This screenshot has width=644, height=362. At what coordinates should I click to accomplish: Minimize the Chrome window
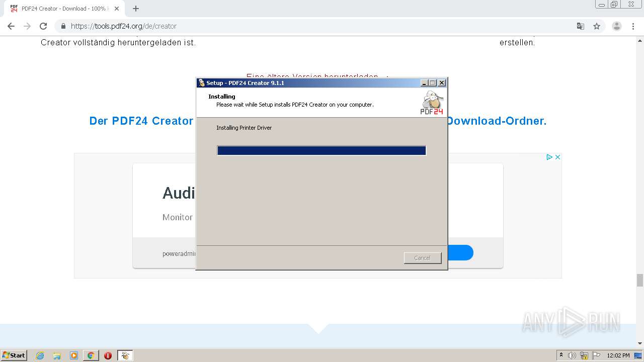602,4
